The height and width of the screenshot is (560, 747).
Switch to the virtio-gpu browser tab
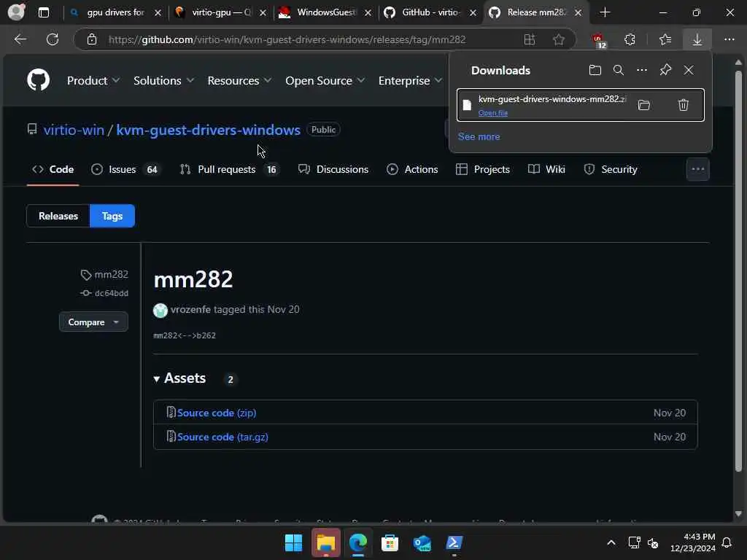pyautogui.click(x=221, y=12)
